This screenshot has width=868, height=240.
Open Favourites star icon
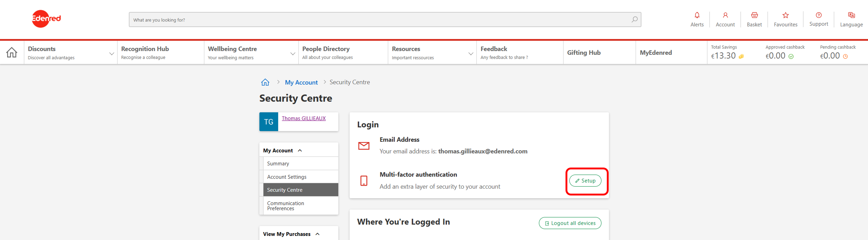785,15
